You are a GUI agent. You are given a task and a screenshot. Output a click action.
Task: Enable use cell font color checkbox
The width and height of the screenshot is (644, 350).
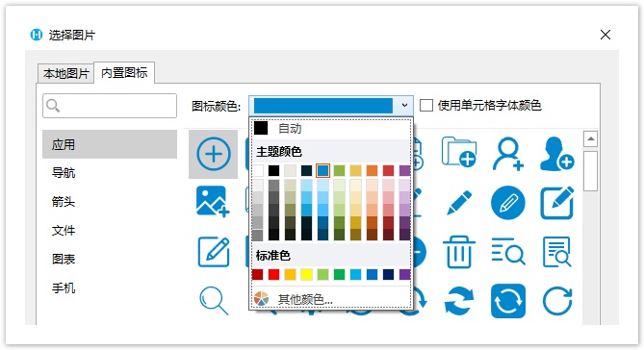426,106
